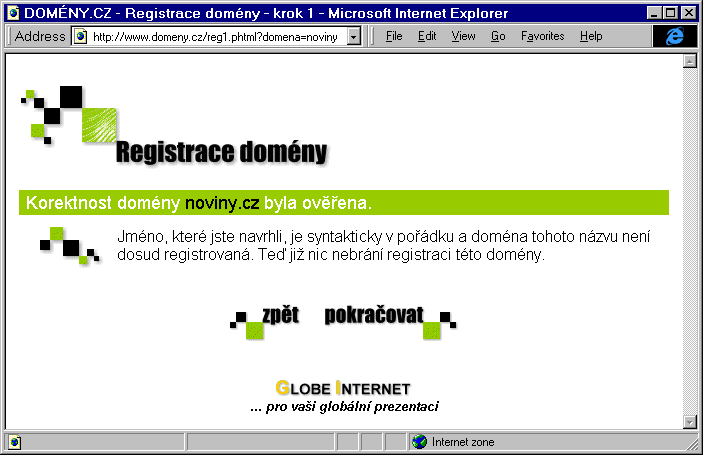Maximize the Internet Explorer window
Image resolution: width=703 pixels, height=455 pixels.
(x=671, y=13)
